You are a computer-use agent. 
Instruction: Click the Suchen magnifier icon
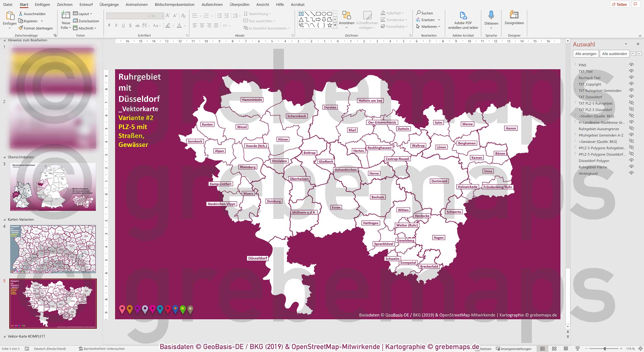tap(419, 13)
